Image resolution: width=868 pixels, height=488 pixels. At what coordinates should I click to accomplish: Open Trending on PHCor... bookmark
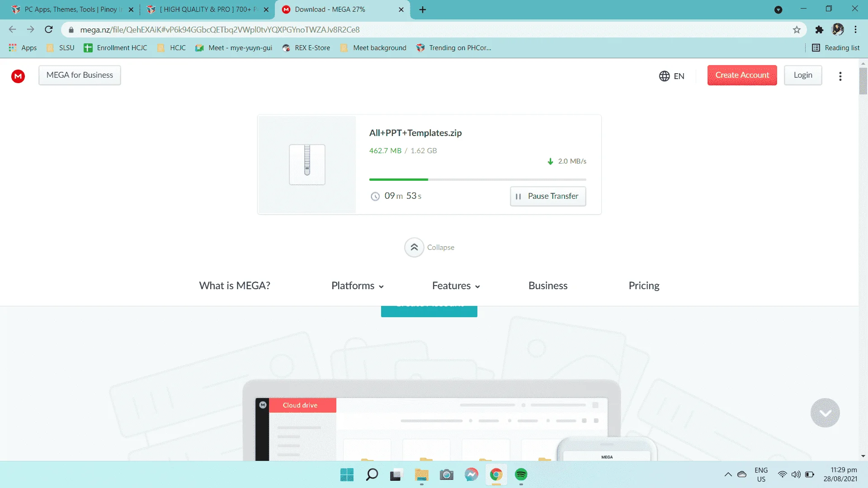click(x=454, y=48)
